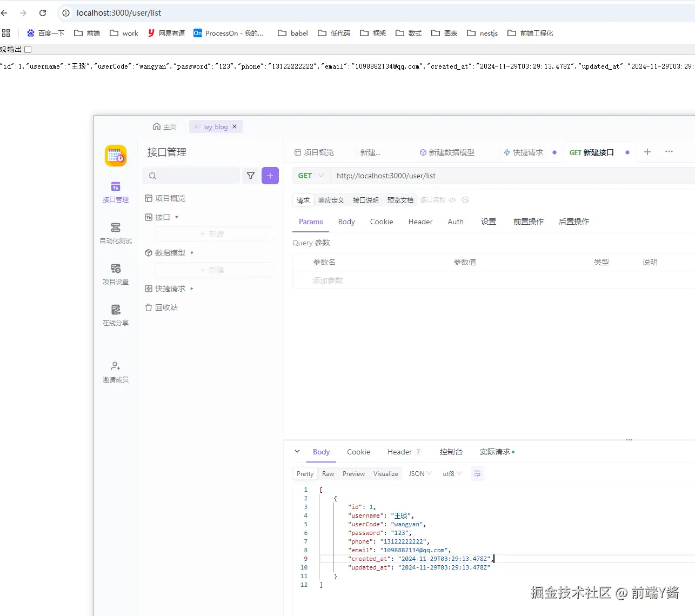Open the browser apps grid icon

pyautogui.click(x=6, y=33)
